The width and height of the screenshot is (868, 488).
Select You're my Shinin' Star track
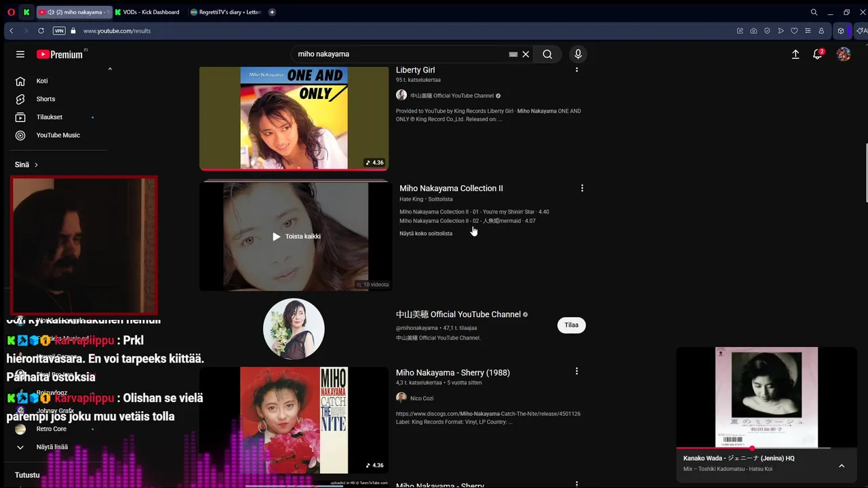coord(474,212)
